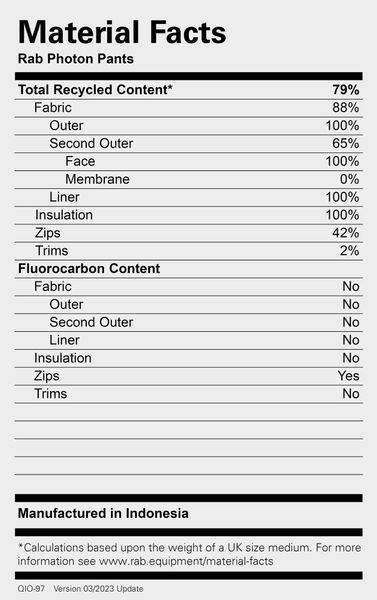Click the Yes value for Zips fluorocarbon
The image size is (377, 600).
[348, 376]
